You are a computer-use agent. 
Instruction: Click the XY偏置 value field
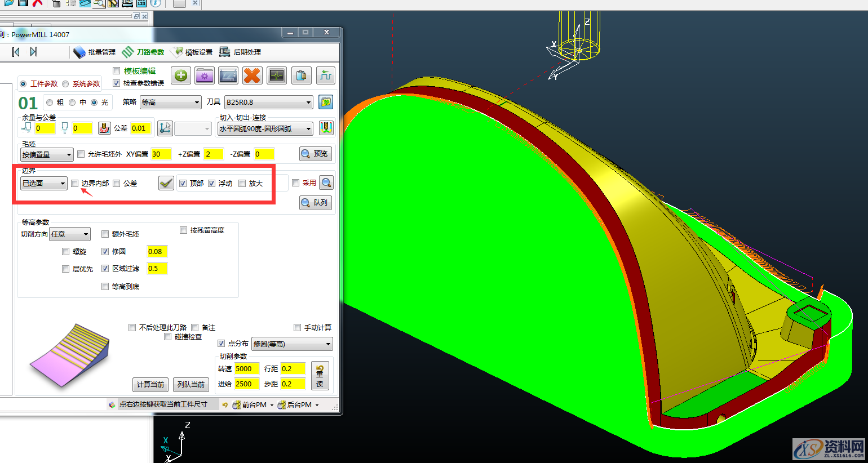click(161, 154)
